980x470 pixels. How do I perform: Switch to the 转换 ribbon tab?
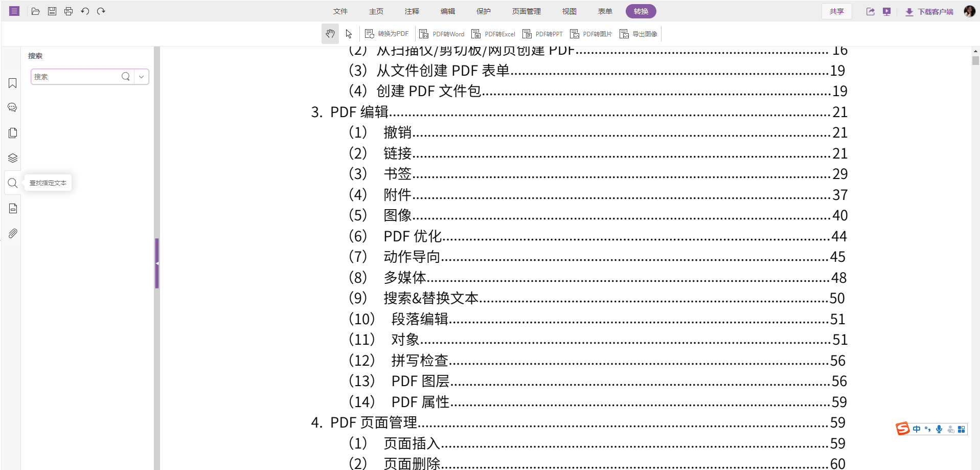(641, 11)
